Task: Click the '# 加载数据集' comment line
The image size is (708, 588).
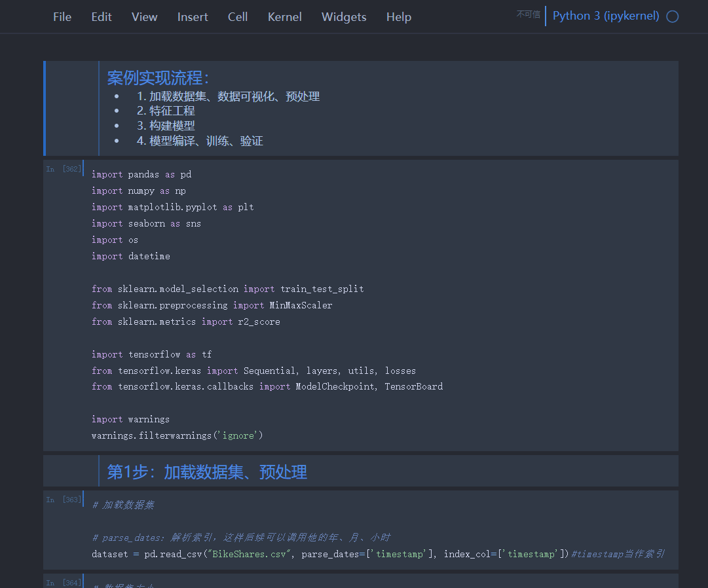Action: 123,505
